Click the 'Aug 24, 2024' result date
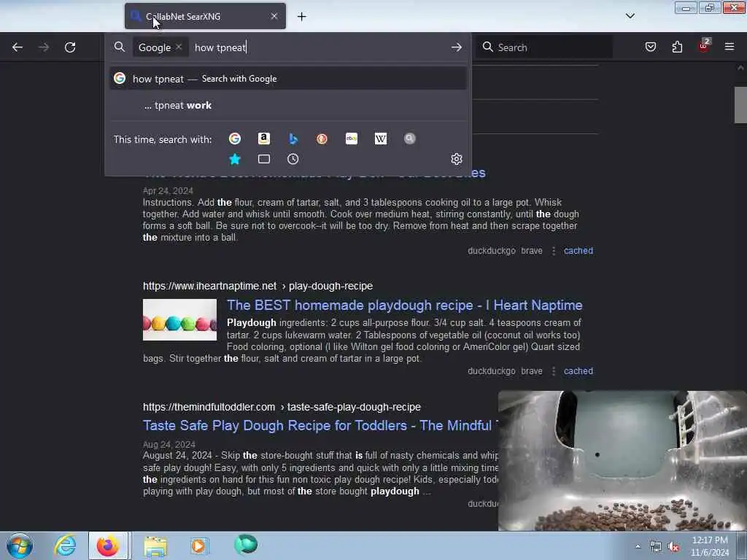The image size is (747, 560). 169,445
